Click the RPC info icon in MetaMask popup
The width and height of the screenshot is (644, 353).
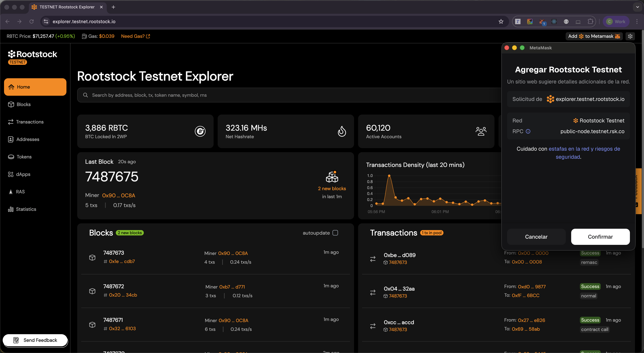(x=528, y=131)
